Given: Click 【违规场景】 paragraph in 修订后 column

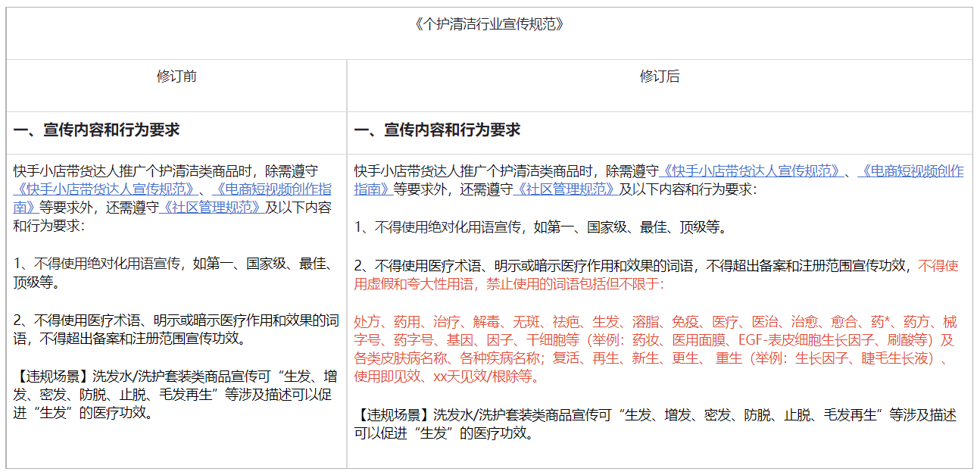Looking at the screenshot, I should [x=654, y=423].
